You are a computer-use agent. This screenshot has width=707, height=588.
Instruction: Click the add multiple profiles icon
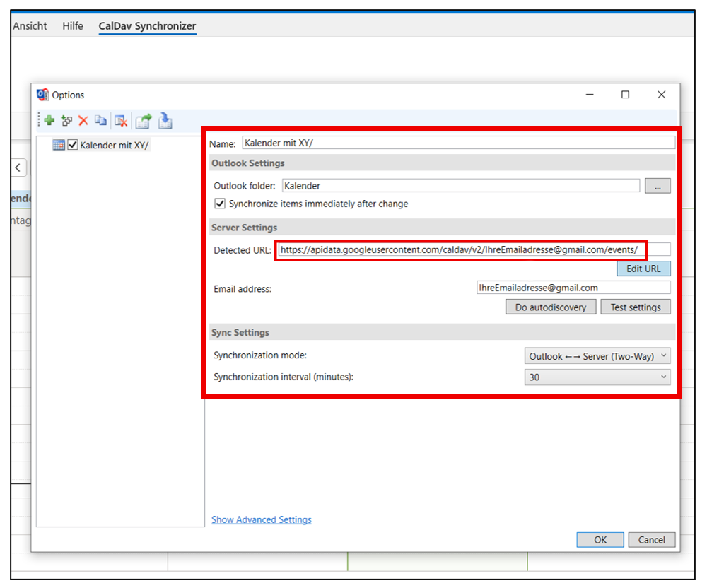click(66, 121)
